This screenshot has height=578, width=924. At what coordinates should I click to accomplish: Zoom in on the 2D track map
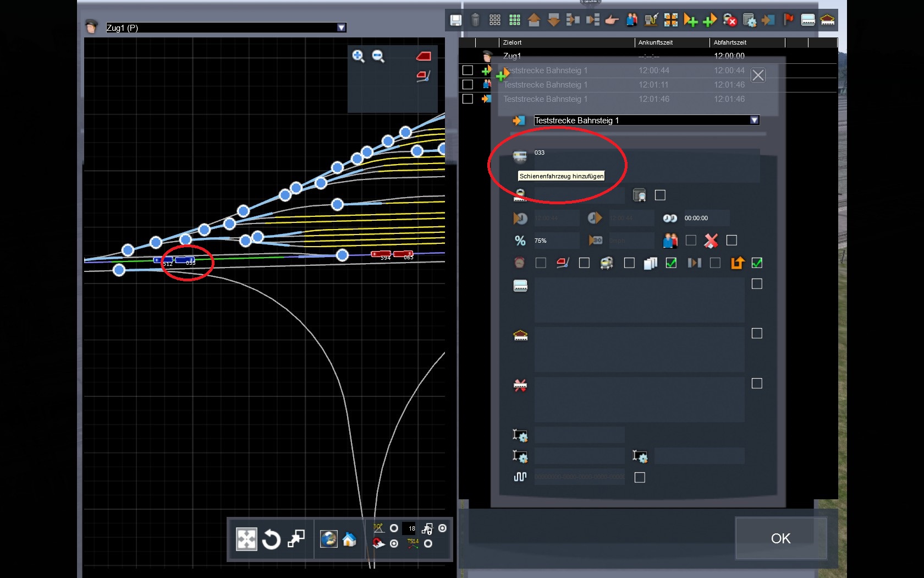click(358, 56)
